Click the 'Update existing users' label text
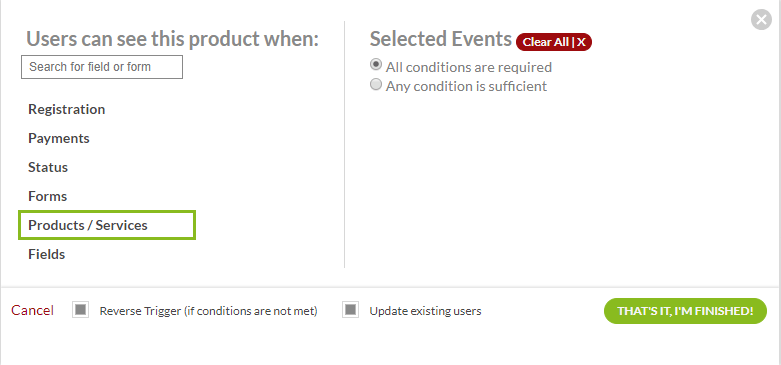This screenshot has height=365, width=781. [x=425, y=311]
